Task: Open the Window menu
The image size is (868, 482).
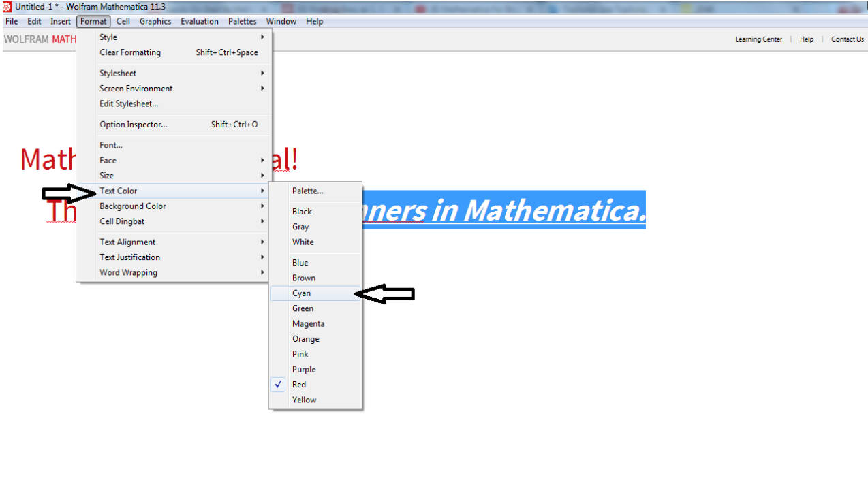Action: tap(281, 21)
